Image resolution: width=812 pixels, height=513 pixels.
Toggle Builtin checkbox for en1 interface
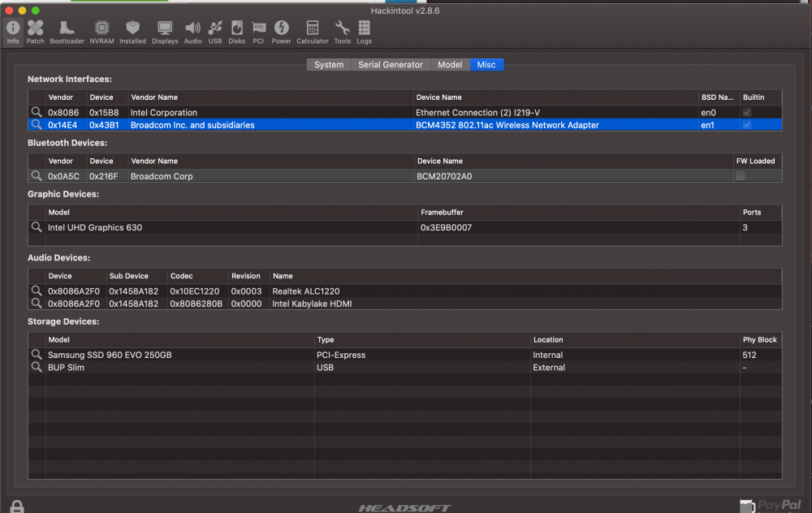coord(747,125)
